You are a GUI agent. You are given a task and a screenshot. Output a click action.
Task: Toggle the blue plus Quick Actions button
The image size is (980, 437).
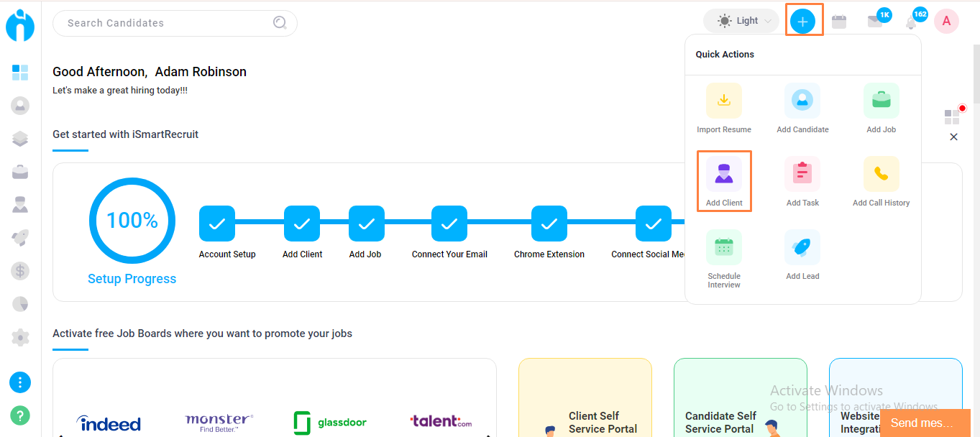coord(802,22)
